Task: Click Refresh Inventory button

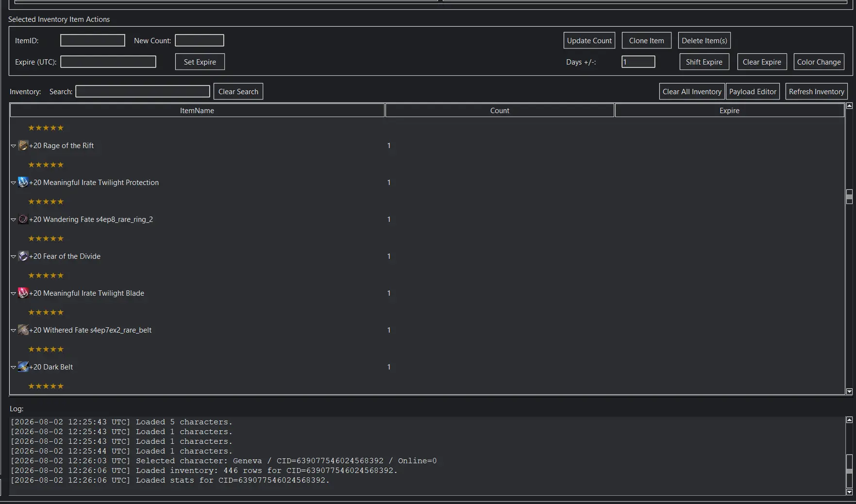Action: [x=816, y=91]
